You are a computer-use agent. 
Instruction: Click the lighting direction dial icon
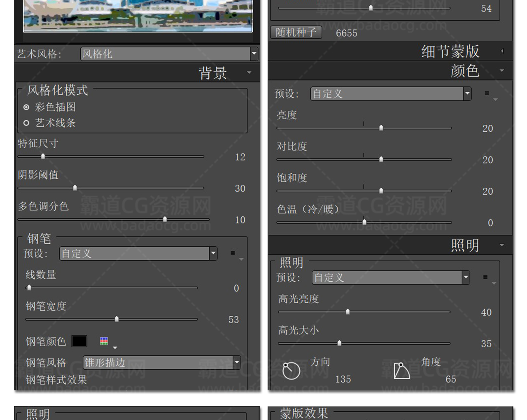(291, 371)
